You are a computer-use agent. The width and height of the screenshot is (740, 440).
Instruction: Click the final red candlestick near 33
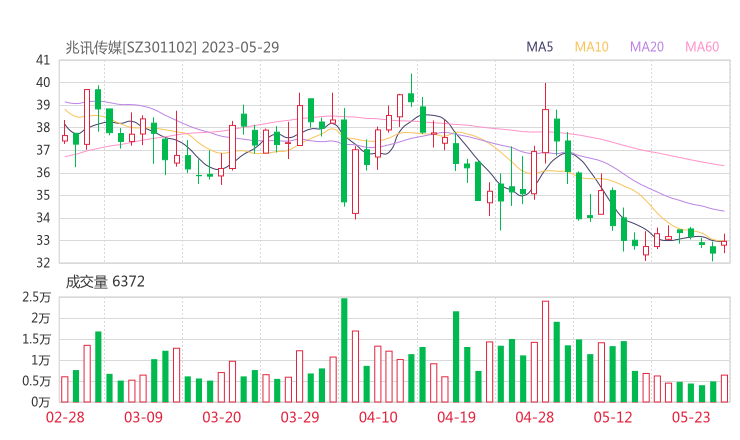click(724, 243)
